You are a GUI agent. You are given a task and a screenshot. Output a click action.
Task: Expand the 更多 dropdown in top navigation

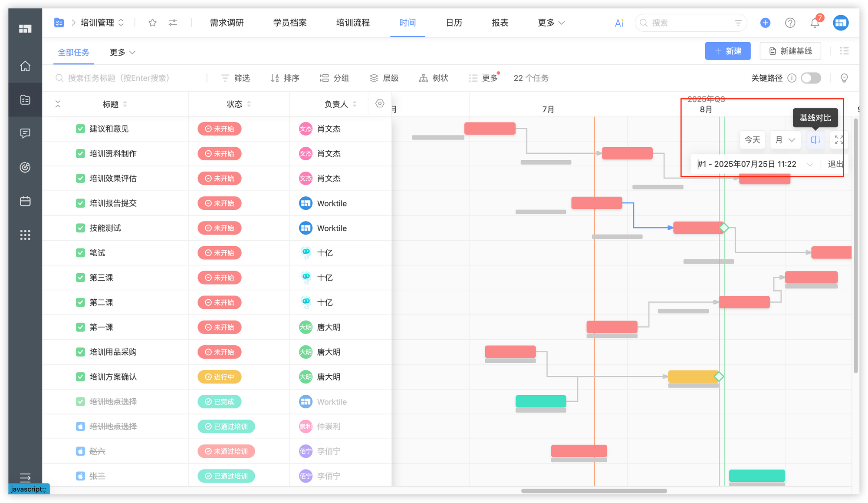click(x=551, y=23)
